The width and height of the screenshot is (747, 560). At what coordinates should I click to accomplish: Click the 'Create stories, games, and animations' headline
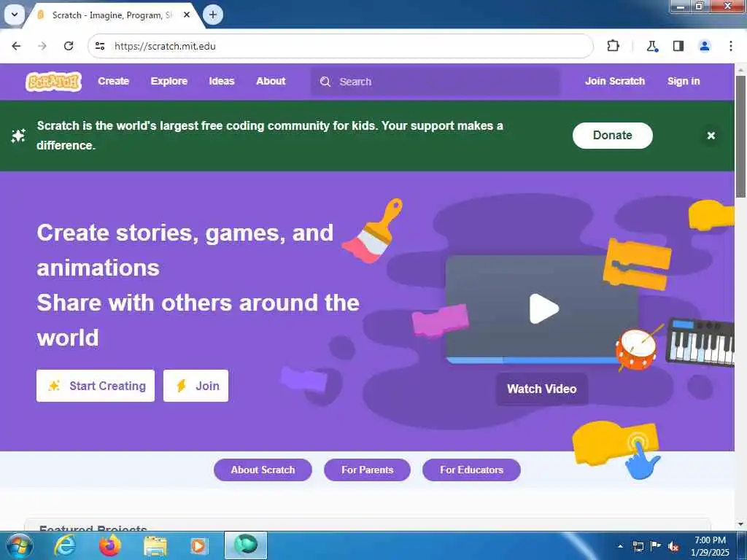coord(185,250)
